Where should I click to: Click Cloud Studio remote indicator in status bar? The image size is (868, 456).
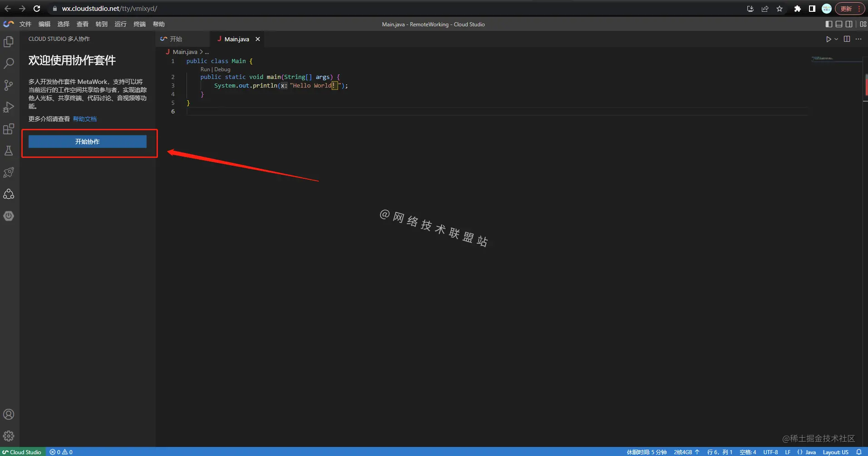point(23,452)
